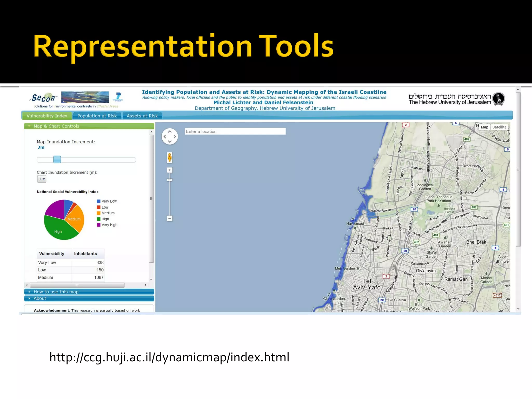This screenshot has height=399, width=532.
Task: Expand the About section
Action: pos(40,298)
